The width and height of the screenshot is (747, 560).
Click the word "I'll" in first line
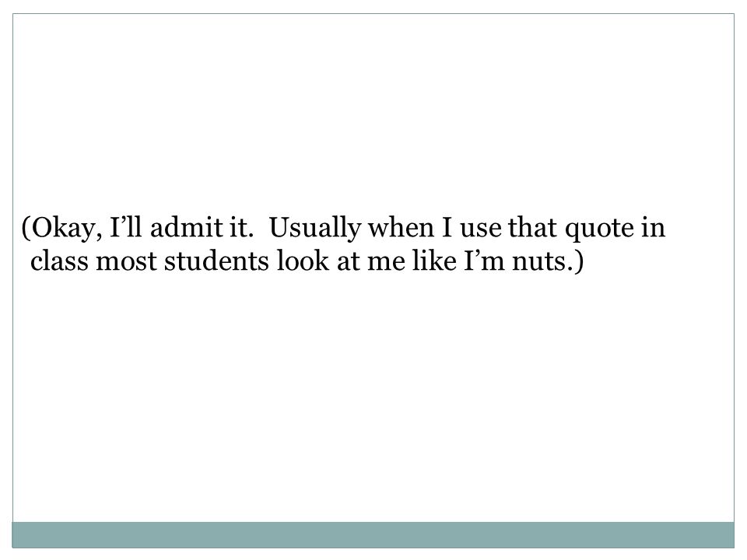click(x=126, y=227)
